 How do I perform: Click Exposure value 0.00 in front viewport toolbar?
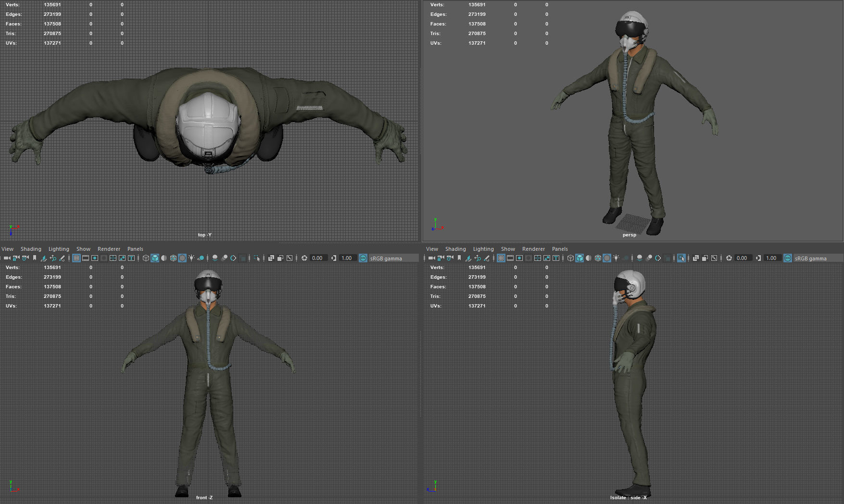318,258
